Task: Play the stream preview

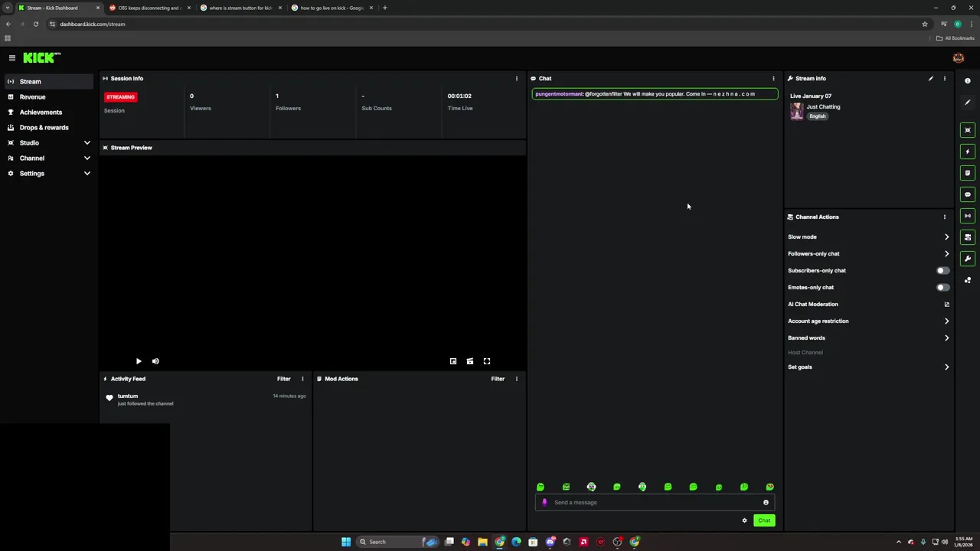Action: (x=139, y=361)
